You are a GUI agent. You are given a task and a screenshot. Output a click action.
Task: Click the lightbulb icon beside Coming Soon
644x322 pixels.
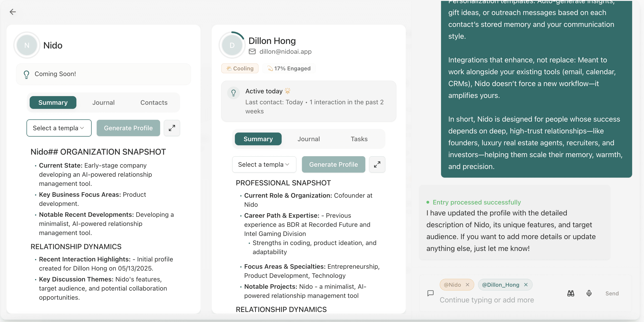(26, 74)
